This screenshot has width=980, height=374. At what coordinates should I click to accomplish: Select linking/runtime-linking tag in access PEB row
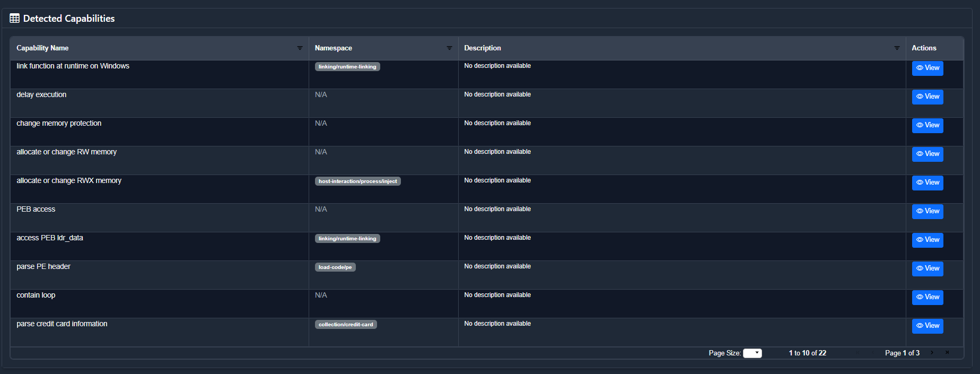[x=347, y=239]
